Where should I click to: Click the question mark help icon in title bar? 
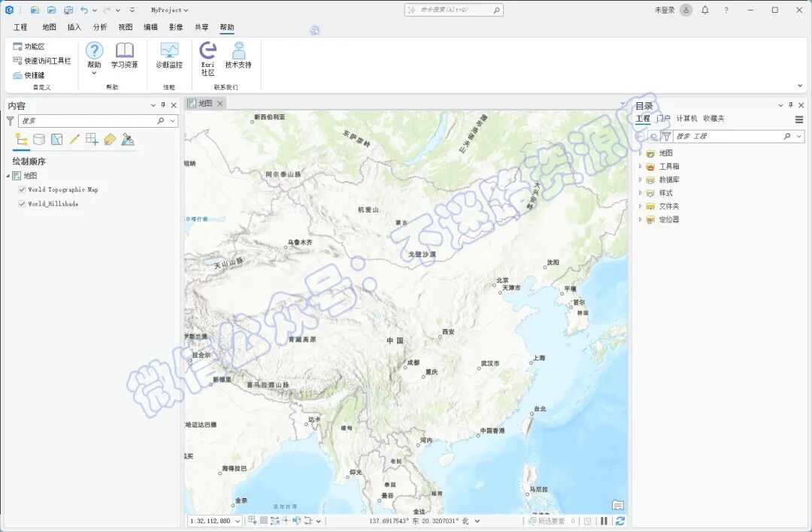click(726, 10)
